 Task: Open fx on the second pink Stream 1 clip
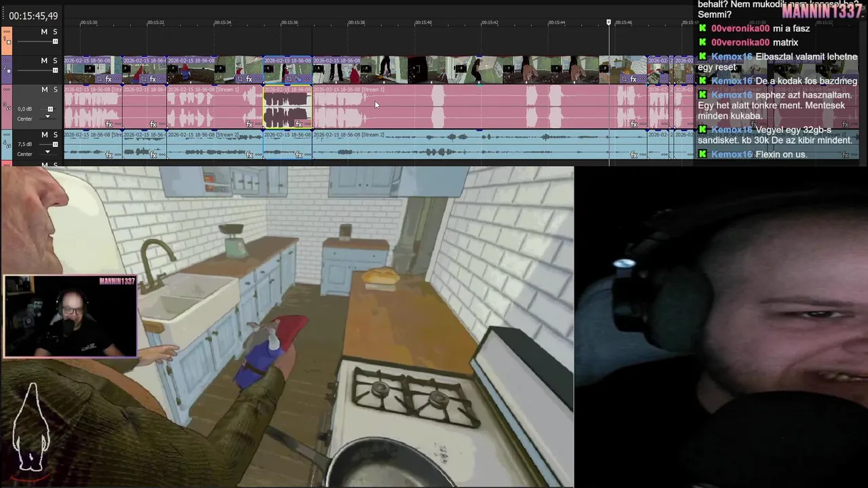pos(153,124)
